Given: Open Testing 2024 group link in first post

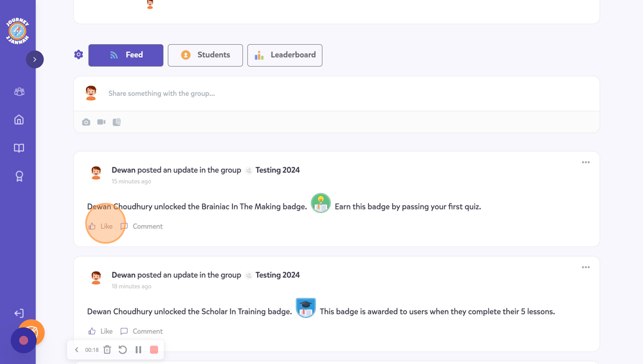Looking at the screenshot, I should 277,170.
